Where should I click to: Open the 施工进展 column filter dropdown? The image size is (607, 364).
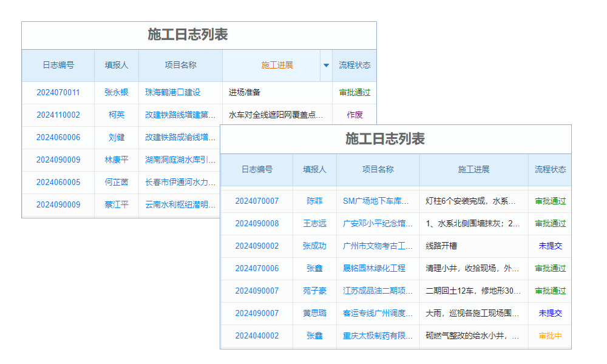(326, 65)
